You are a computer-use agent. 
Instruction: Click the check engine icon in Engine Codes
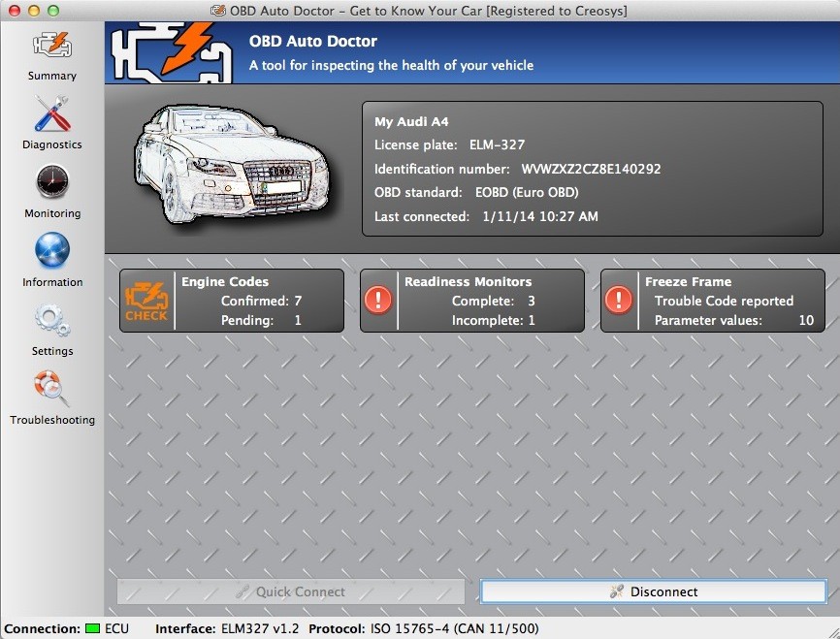tap(145, 300)
